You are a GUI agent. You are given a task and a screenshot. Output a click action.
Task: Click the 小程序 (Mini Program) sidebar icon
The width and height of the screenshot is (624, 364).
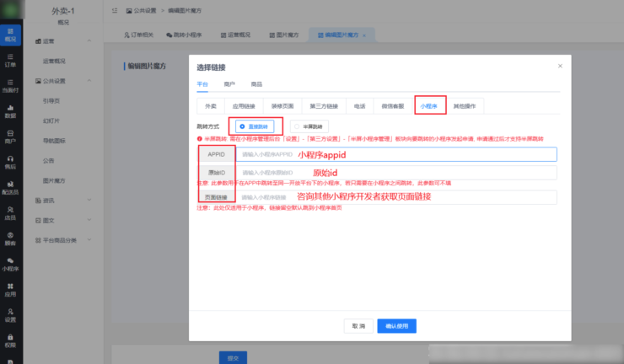click(10, 265)
